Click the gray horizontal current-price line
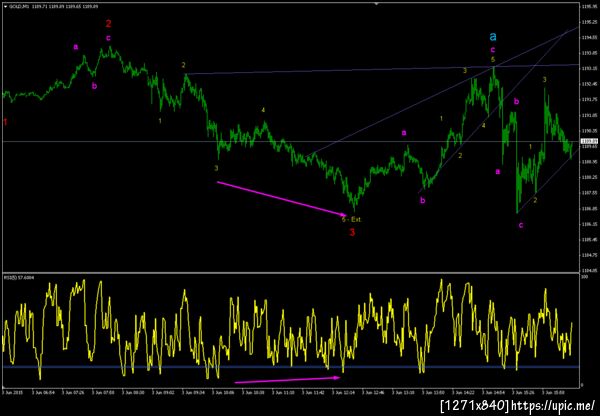 click(x=291, y=142)
